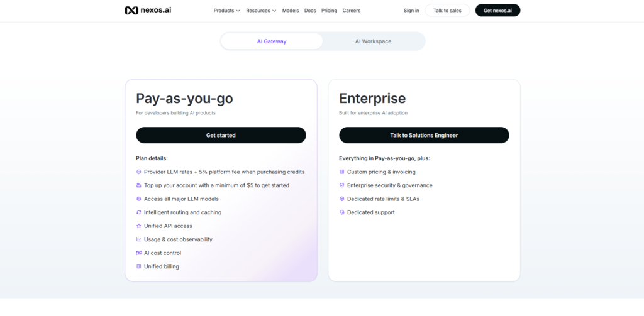
Task: Click the nexos.ai logo icon
Action: pos(131,10)
